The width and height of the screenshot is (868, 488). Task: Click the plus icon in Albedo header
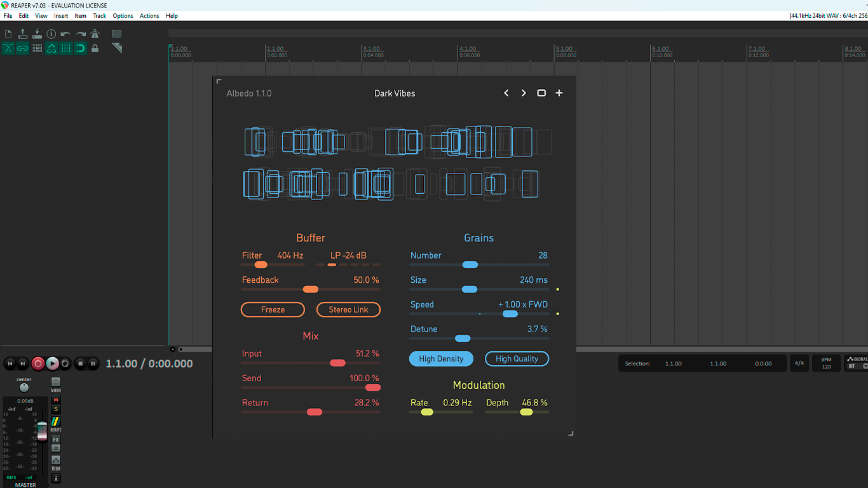click(559, 93)
